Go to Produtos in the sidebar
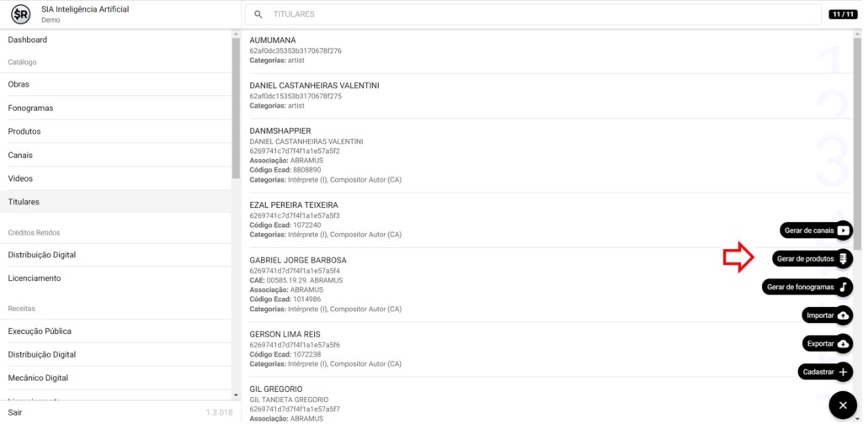This screenshot has height=429, width=868. [x=24, y=131]
